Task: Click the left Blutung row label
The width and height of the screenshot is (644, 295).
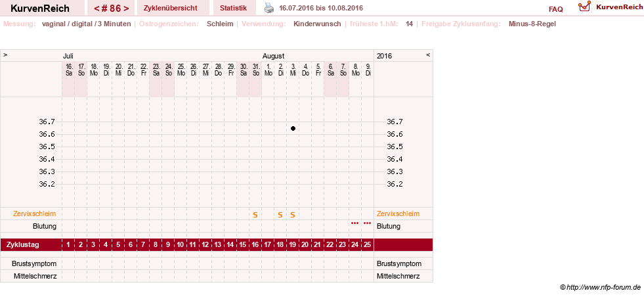Action: 45,226
